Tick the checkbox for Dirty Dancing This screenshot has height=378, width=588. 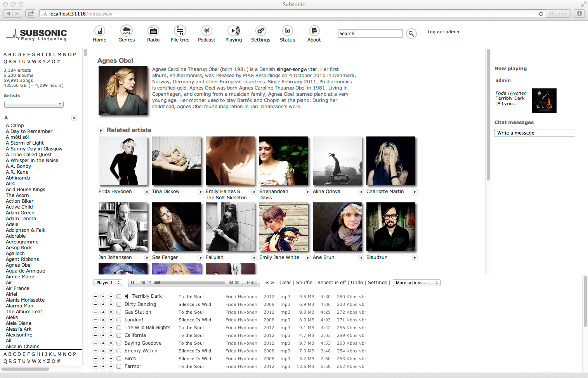pos(119,304)
